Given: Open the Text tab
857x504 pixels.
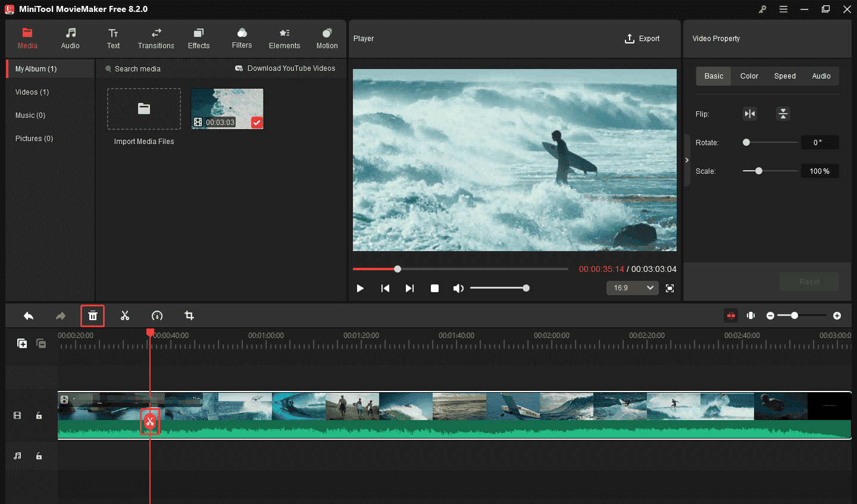Looking at the screenshot, I should [113, 39].
